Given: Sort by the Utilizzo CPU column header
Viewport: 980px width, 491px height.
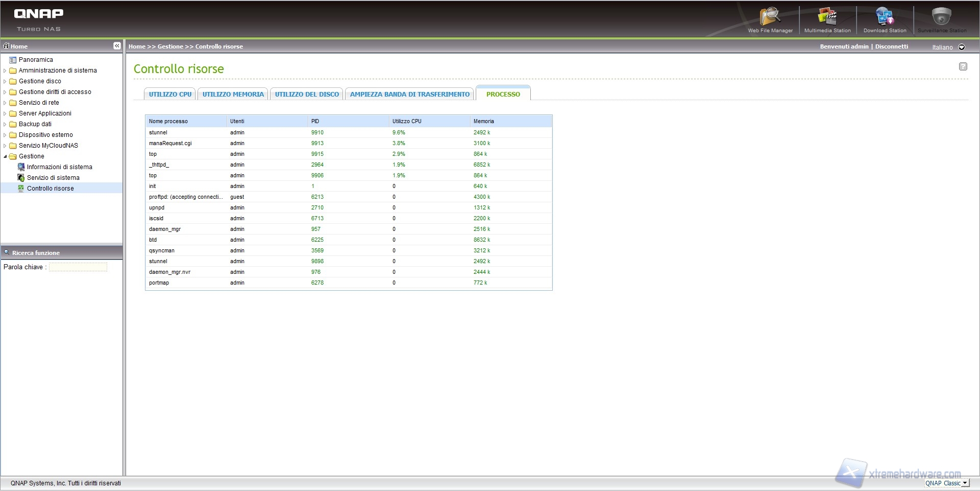Looking at the screenshot, I should tap(407, 122).
